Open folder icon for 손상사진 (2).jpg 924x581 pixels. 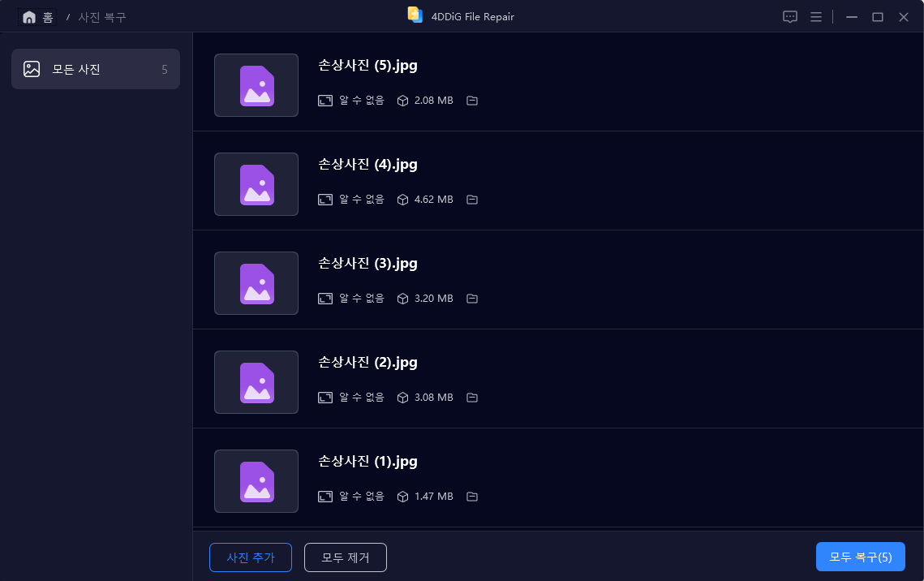point(472,398)
